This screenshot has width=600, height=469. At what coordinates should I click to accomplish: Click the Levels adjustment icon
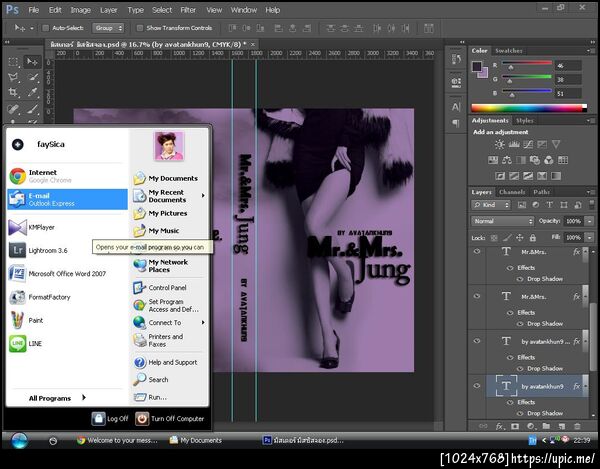pyautogui.click(x=514, y=144)
